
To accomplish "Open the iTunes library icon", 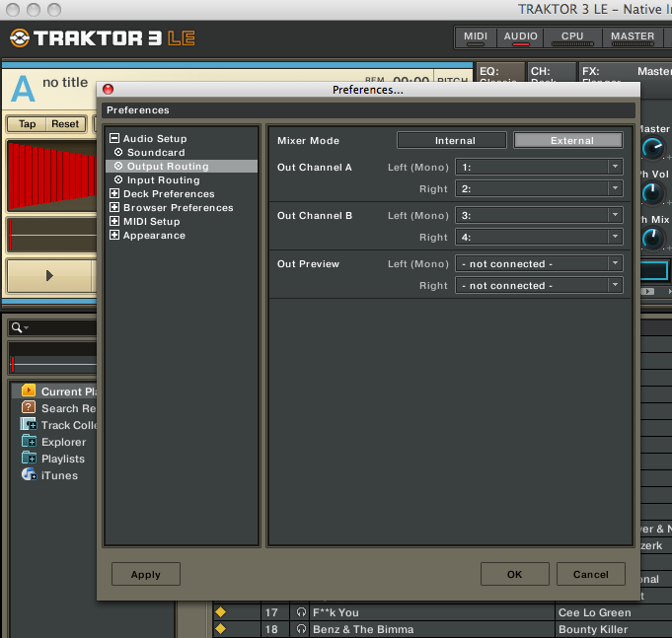I will [30, 474].
